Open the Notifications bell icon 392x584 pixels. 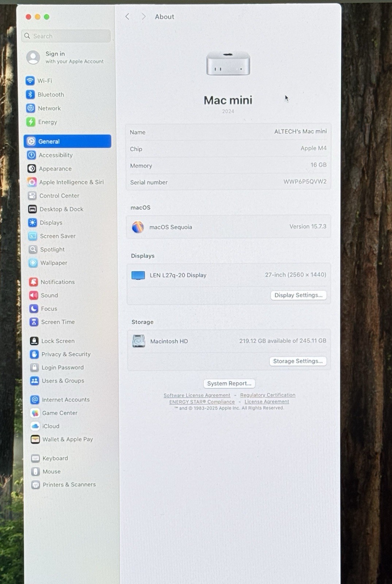(x=34, y=282)
